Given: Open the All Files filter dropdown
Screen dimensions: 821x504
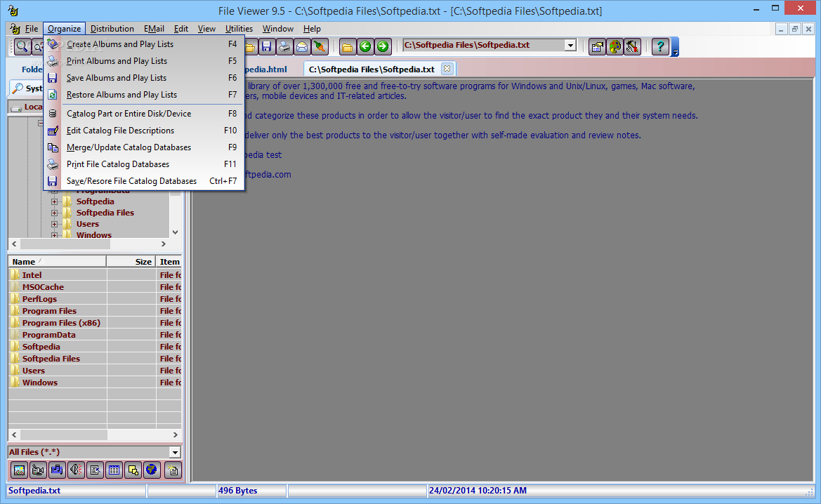Looking at the screenshot, I should point(175,452).
